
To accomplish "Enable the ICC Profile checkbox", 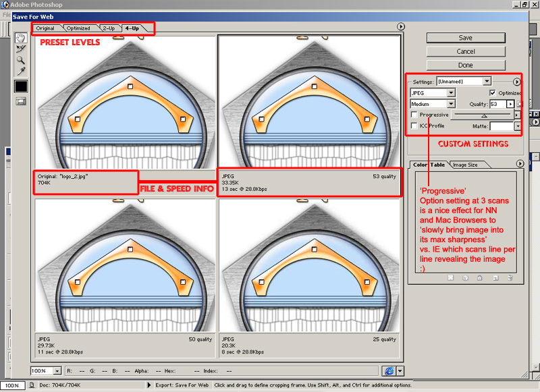I will pos(414,125).
